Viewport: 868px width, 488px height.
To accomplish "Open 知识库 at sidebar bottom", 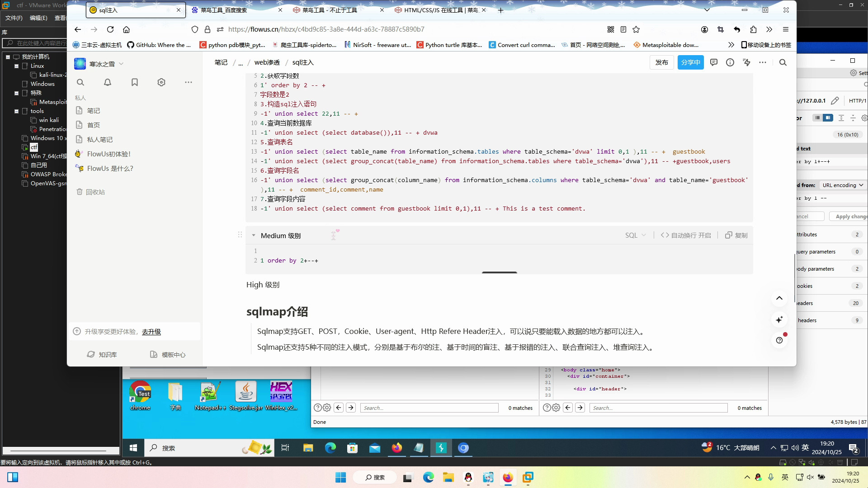I will (102, 355).
